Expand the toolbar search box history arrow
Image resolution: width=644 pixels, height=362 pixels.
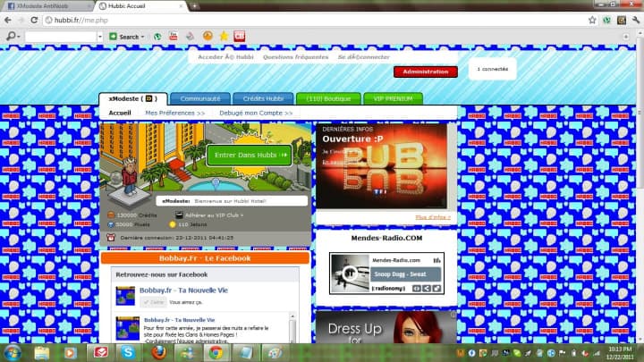[100, 37]
